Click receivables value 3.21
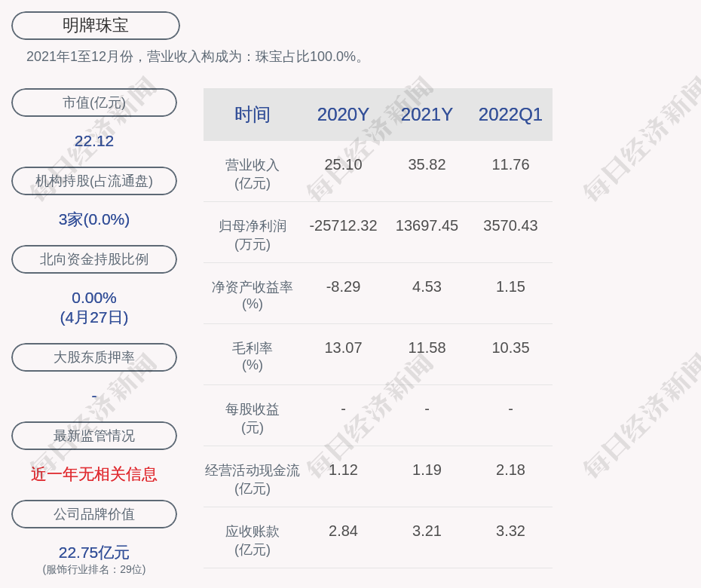The width and height of the screenshot is (701, 588). [x=427, y=531]
